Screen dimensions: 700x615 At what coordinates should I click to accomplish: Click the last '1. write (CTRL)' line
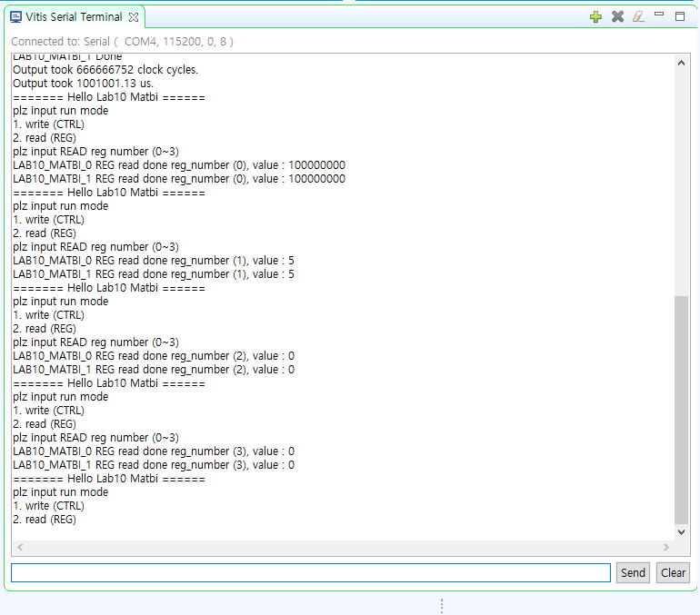49,506
